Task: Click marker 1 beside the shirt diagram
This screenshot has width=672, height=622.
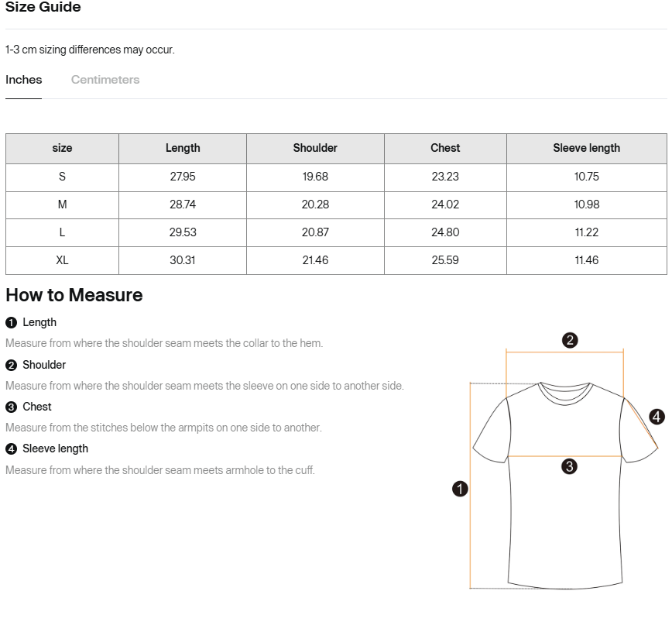Action: [460, 489]
